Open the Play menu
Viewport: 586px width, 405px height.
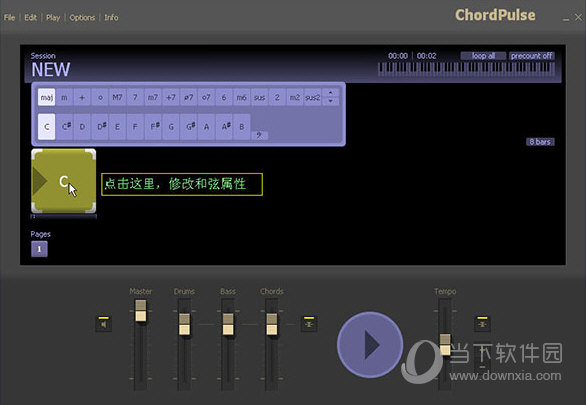tap(53, 18)
